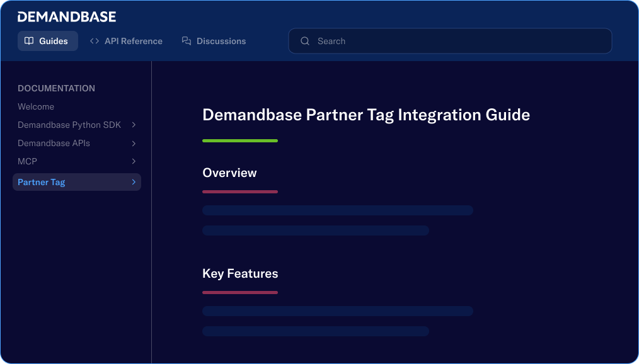Select Demandbase Python SDK in sidebar
Screen dimensions: 639x364
(x=69, y=125)
